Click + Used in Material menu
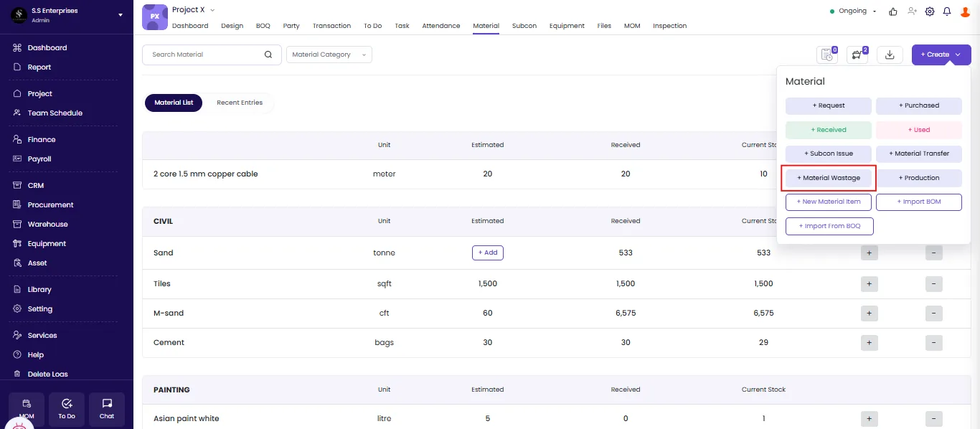Screen dimensions: 980x429 point(919,131)
